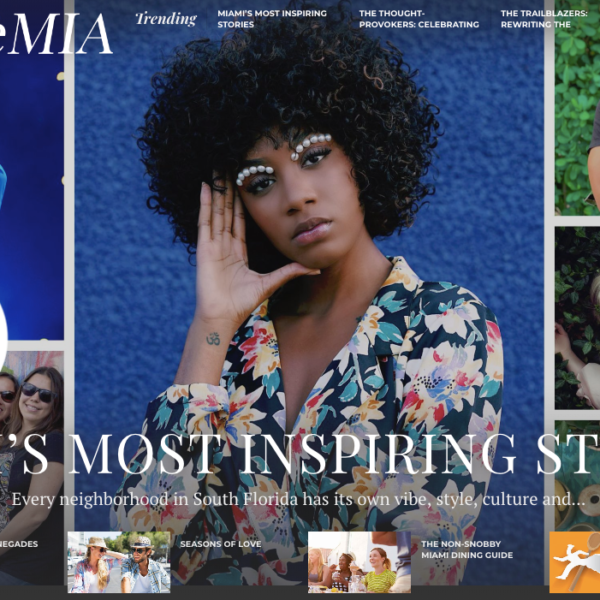Open The Thought-Provokers: Celebrating trending link

click(419, 19)
